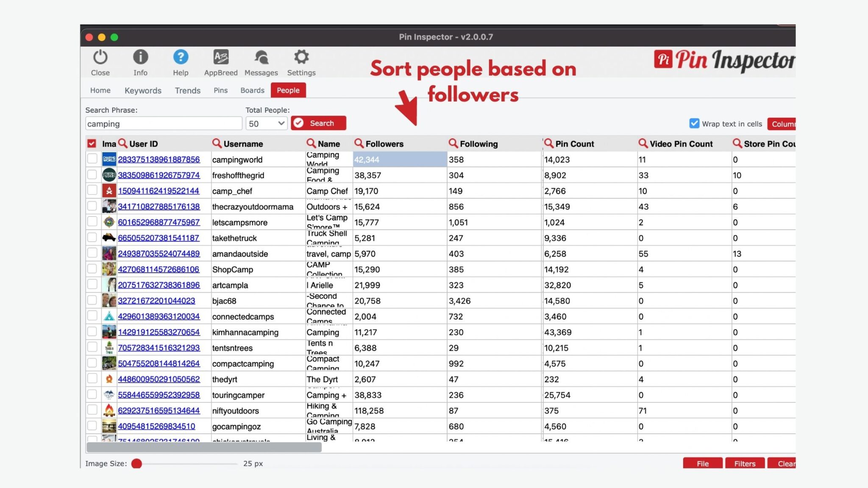Click the Pin Count column search icon
The image size is (868, 488).
tap(548, 143)
